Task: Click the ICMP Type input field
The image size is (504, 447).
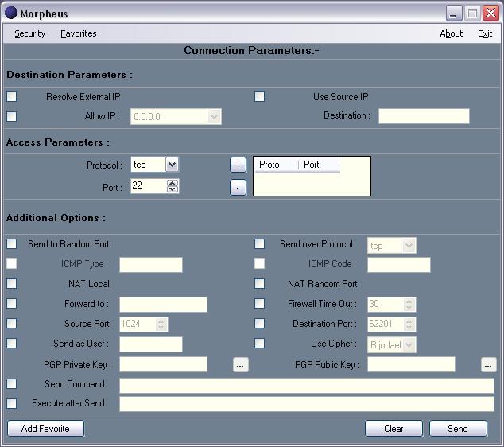Action: coord(151,265)
